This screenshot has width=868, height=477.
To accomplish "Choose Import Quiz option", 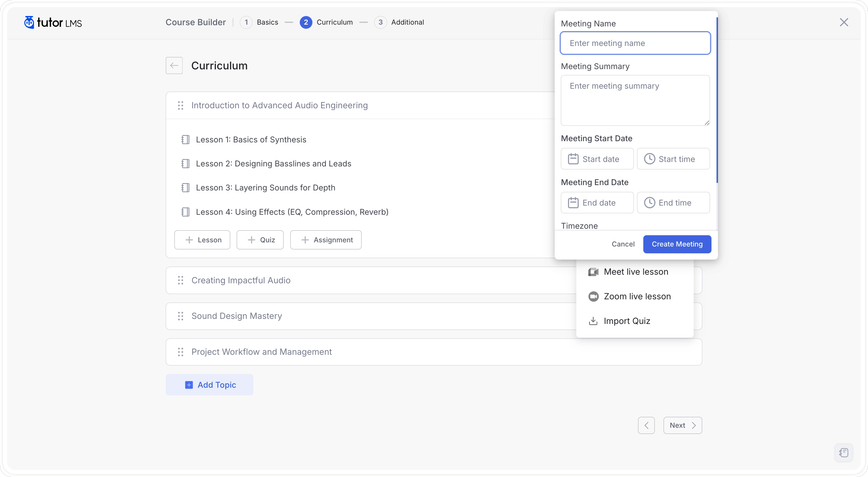I will (x=635, y=321).
